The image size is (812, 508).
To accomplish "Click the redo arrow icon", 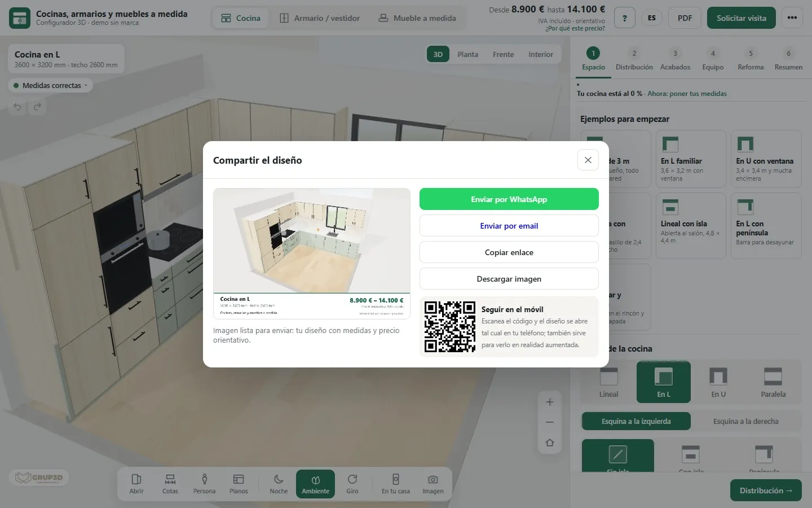I will 37,107.
